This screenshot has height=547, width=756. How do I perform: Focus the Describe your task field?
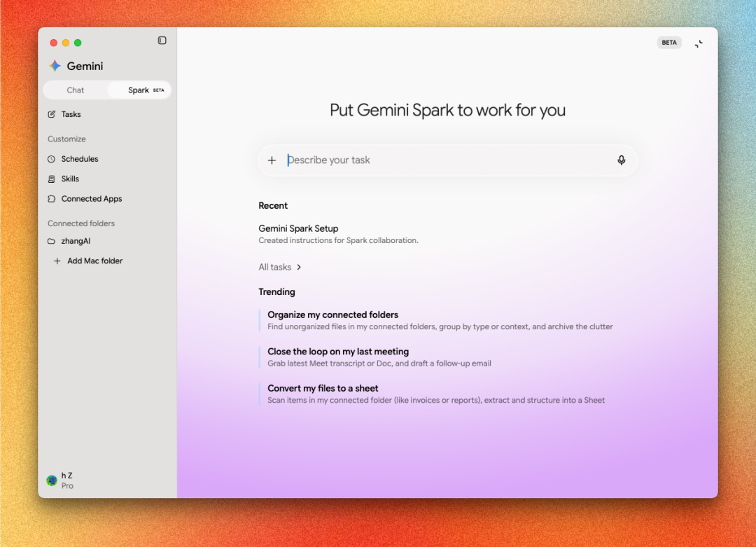click(x=447, y=160)
